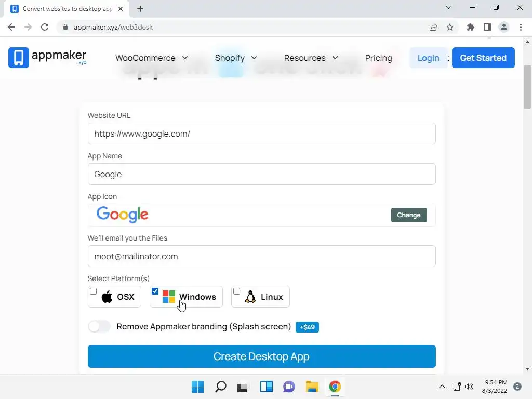
Task: Click the scrollbar up arrow
Action: [x=527, y=42]
